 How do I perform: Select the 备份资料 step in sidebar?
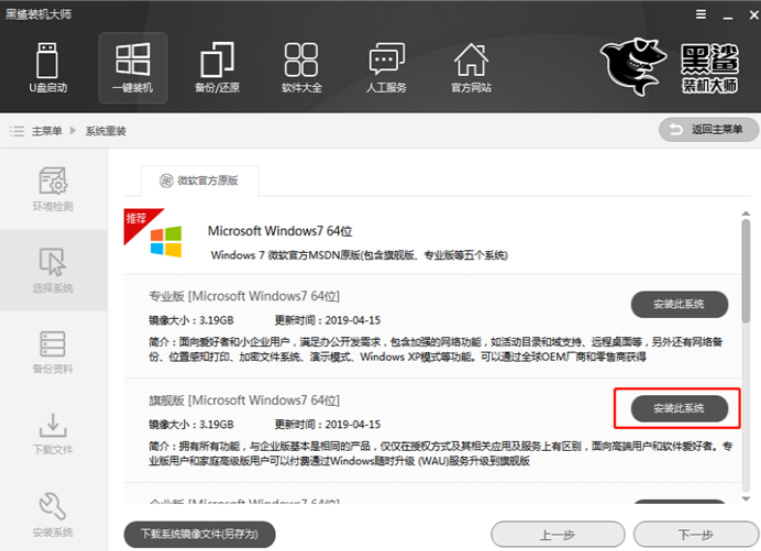pyautogui.click(x=53, y=351)
